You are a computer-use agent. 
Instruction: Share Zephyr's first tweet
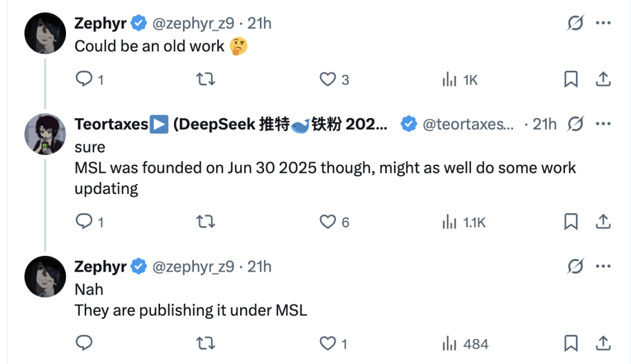tap(604, 79)
